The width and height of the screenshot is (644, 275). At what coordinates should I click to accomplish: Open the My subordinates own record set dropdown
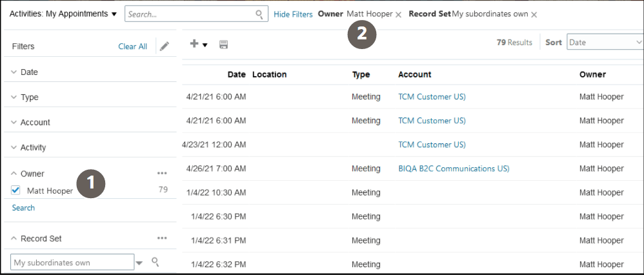tap(139, 263)
